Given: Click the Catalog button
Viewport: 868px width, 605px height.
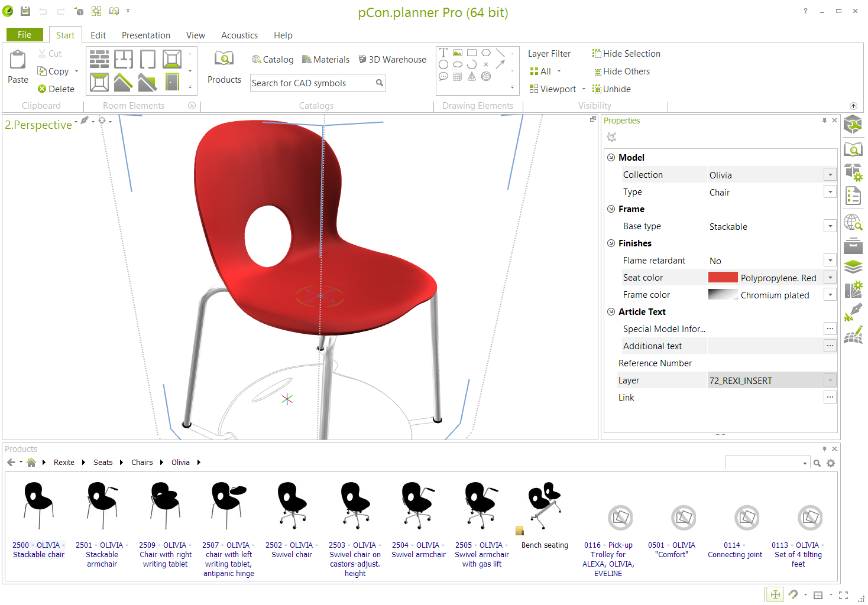Looking at the screenshot, I should [273, 60].
